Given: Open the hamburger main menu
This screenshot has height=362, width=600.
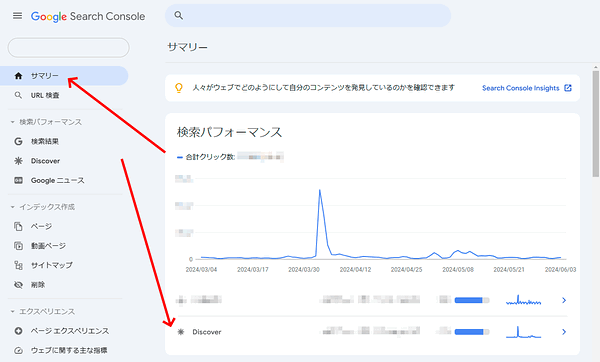Looking at the screenshot, I should point(17,16).
